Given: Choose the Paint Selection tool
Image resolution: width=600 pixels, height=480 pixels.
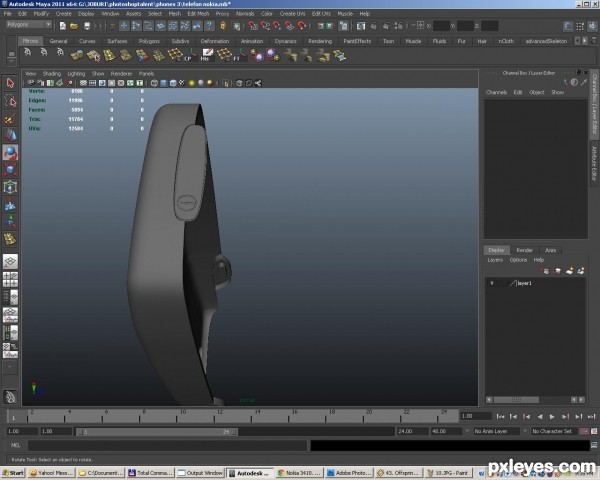Looking at the screenshot, I should 10,118.
